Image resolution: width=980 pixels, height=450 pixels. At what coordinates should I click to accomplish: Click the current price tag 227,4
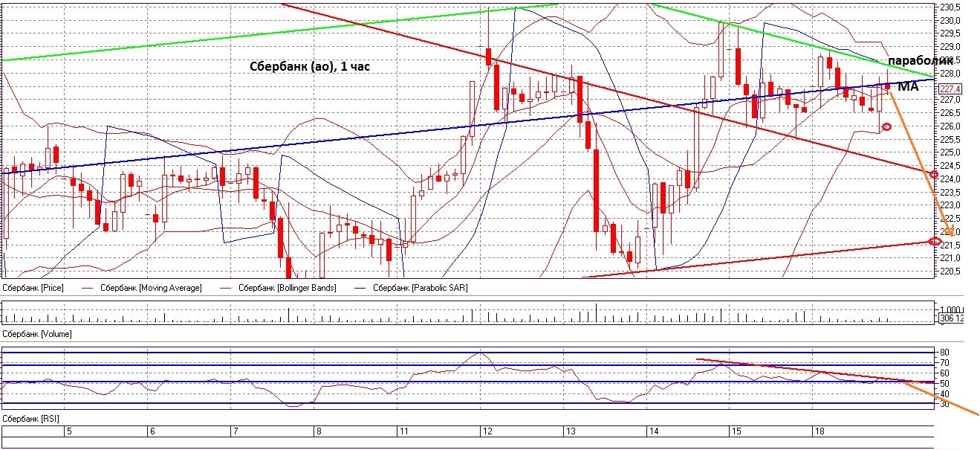[951, 89]
